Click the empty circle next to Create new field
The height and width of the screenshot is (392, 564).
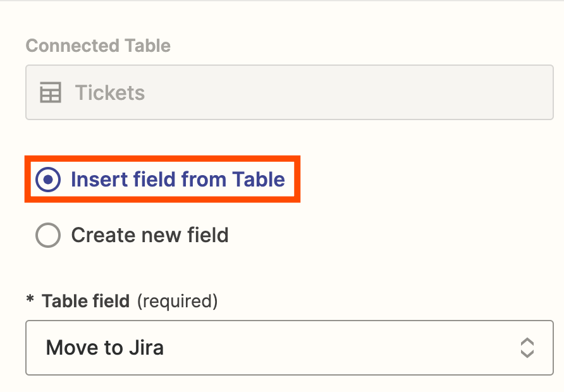[48, 235]
